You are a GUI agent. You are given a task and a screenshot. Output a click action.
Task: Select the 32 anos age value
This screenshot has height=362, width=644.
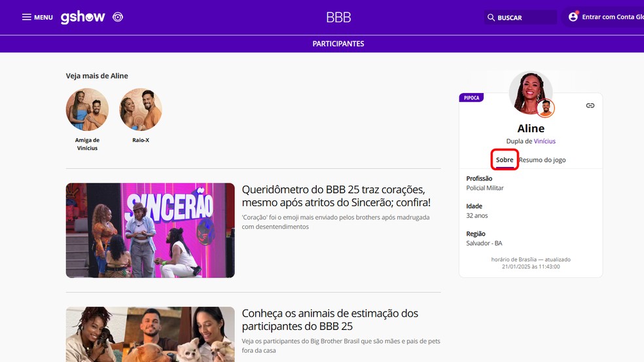[477, 215]
